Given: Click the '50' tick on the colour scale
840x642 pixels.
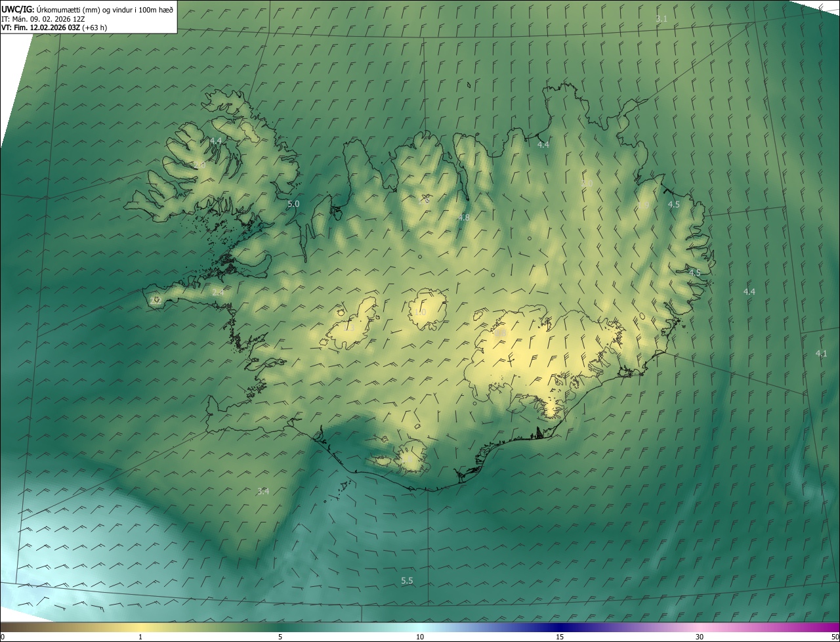Looking at the screenshot, I should pos(835,637).
